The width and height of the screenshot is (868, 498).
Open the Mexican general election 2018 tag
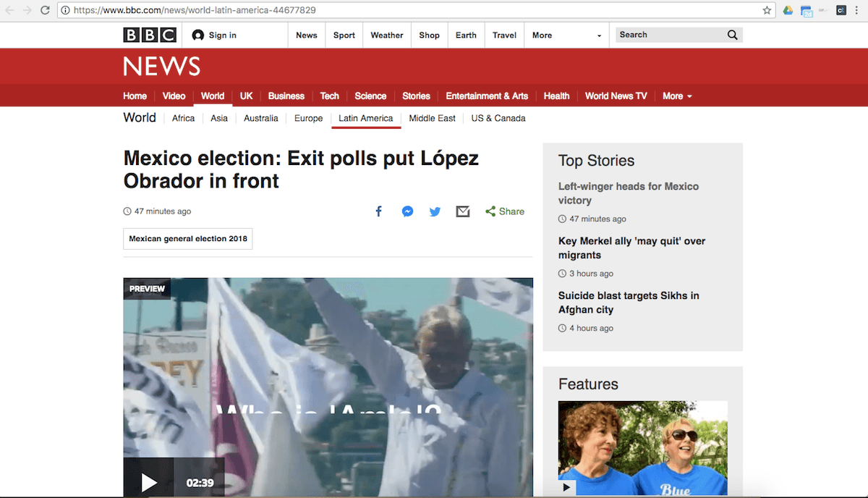(x=188, y=239)
